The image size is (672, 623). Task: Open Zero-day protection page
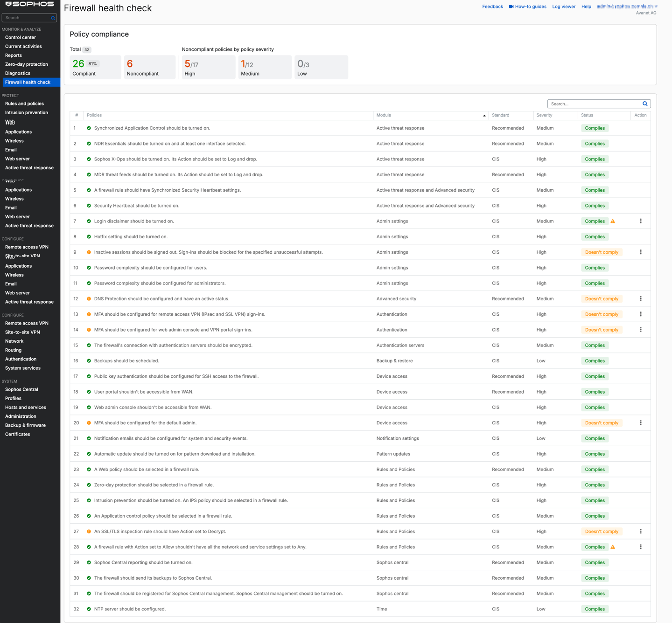(x=27, y=64)
